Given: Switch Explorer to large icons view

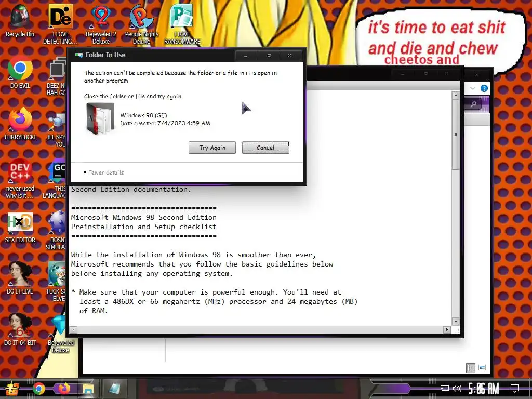Looking at the screenshot, I should [482, 368].
